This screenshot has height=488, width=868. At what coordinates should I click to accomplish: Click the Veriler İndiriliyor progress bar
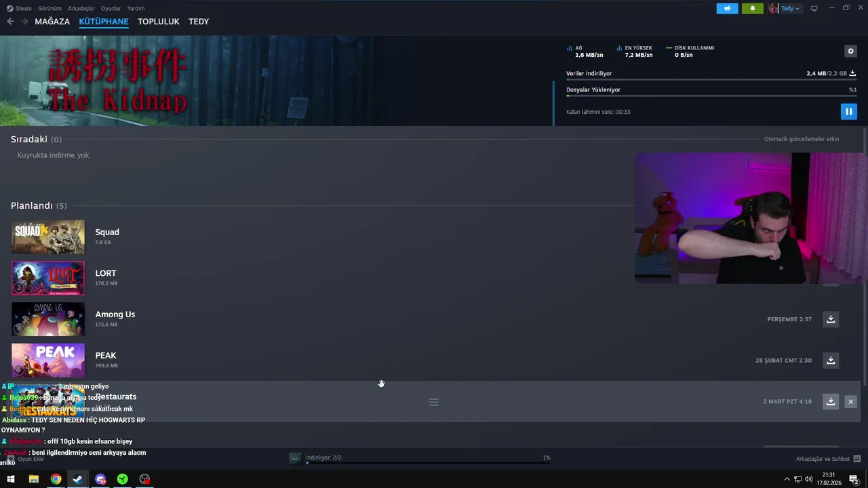[711, 80]
